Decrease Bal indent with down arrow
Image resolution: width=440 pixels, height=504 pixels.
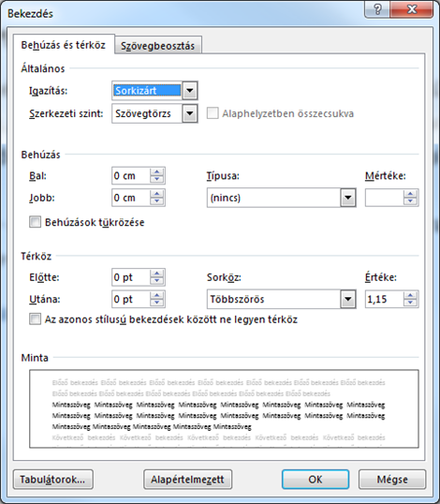coord(156,180)
